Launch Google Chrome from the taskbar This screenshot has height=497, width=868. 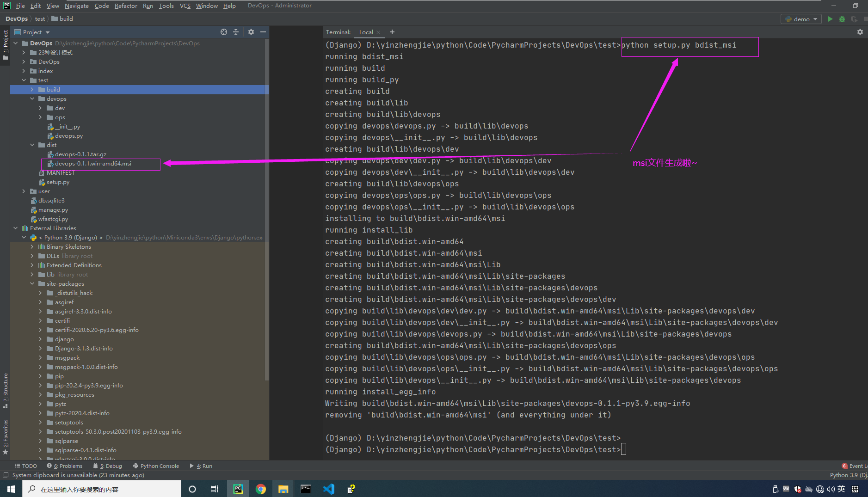pyautogui.click(x=261, y=488)
